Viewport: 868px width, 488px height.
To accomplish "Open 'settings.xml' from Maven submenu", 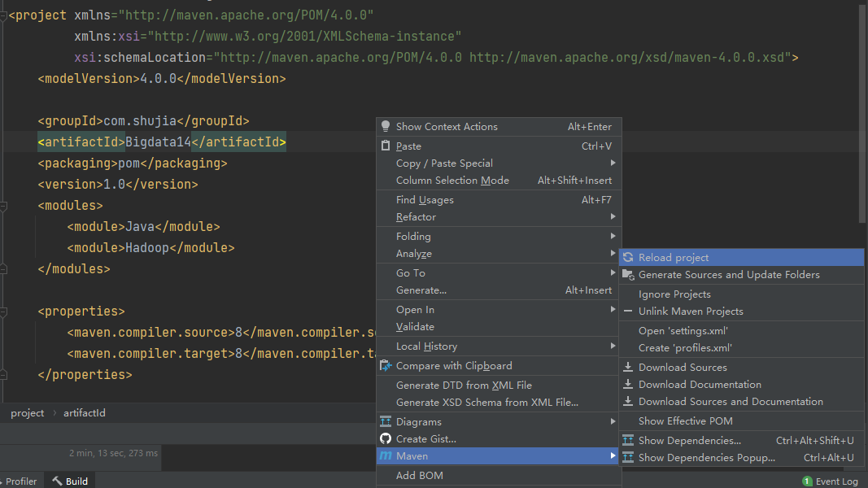I will coord(683,331).
